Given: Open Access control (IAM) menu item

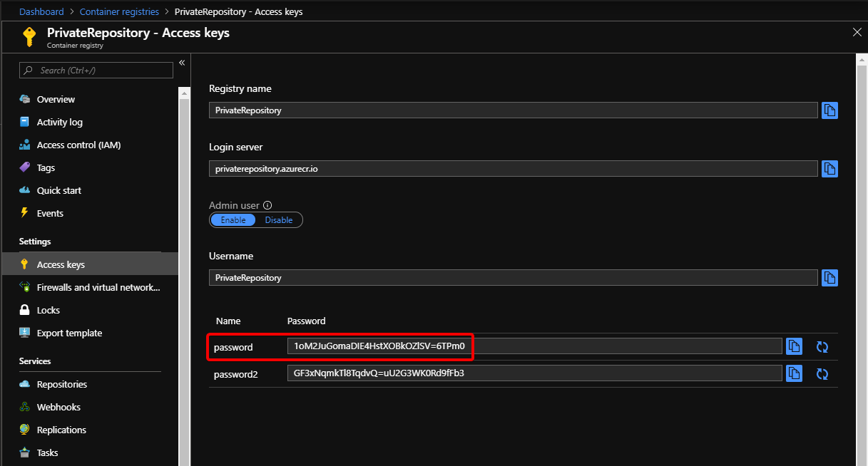Looking at the screenshot, I should click(78, 145).
